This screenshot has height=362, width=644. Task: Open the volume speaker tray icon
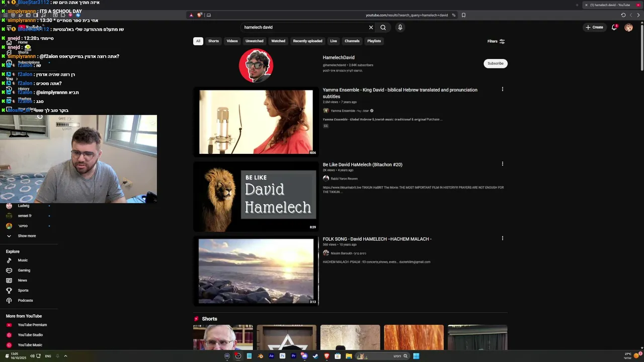pyautogui.click(x=32, y=356)
